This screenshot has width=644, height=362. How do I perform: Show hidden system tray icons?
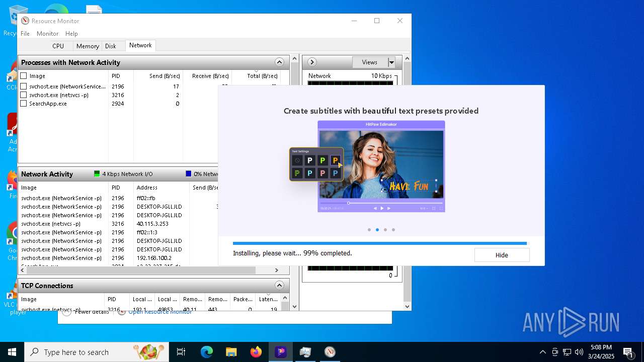(x=542, y=352)
